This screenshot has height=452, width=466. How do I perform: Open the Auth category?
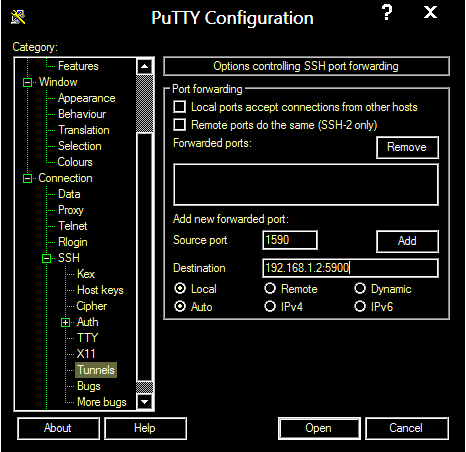click(88, 322)
